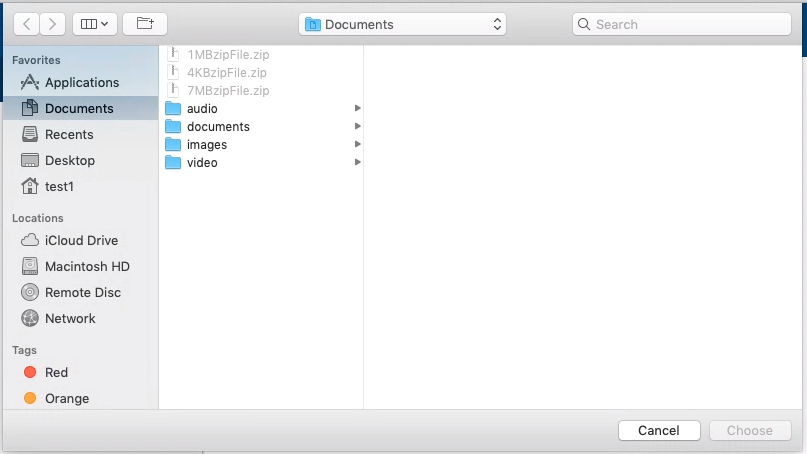Open iCloud Drive location
This screenshot has height=454, width=807.
pos(80,240)
